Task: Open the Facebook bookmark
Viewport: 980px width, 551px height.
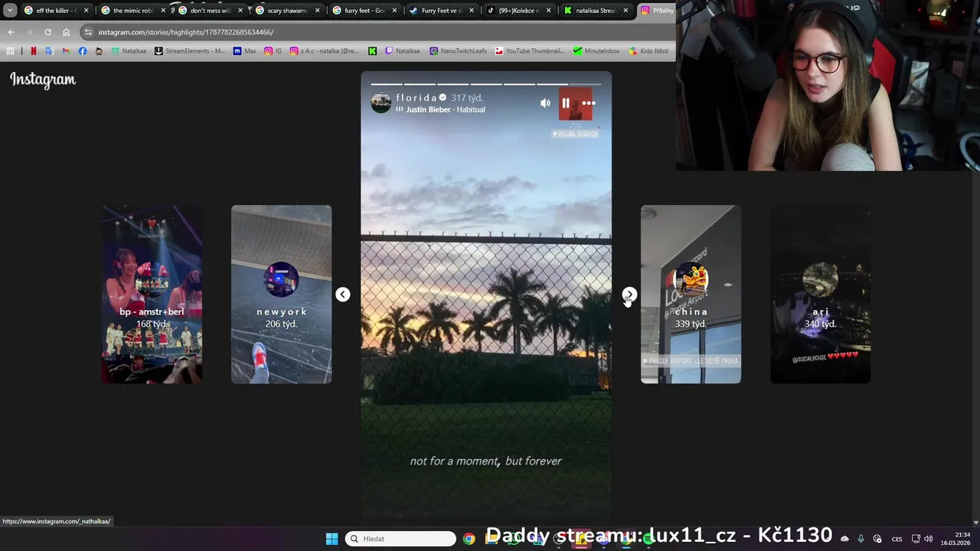Action: pyautogui.click(x=83, y=51)
